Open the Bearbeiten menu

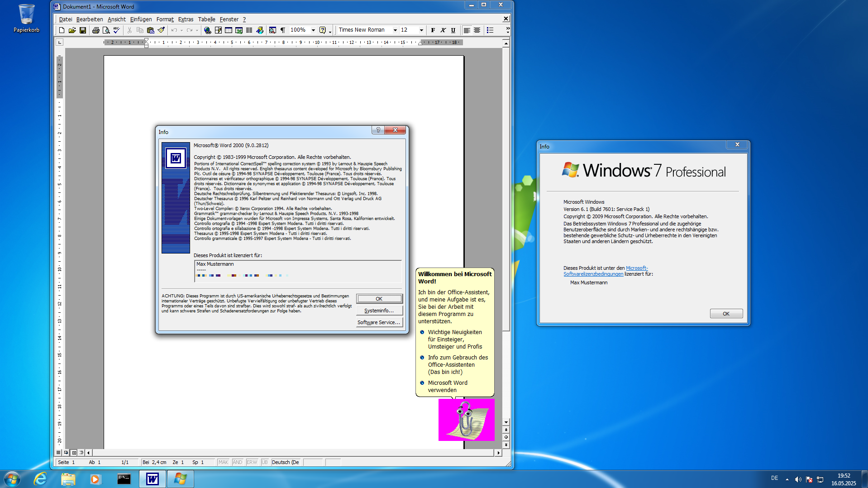[90, 19]
